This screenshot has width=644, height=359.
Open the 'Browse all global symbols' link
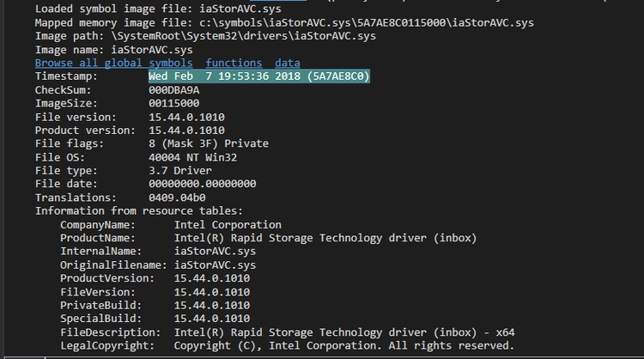[113, 63]
